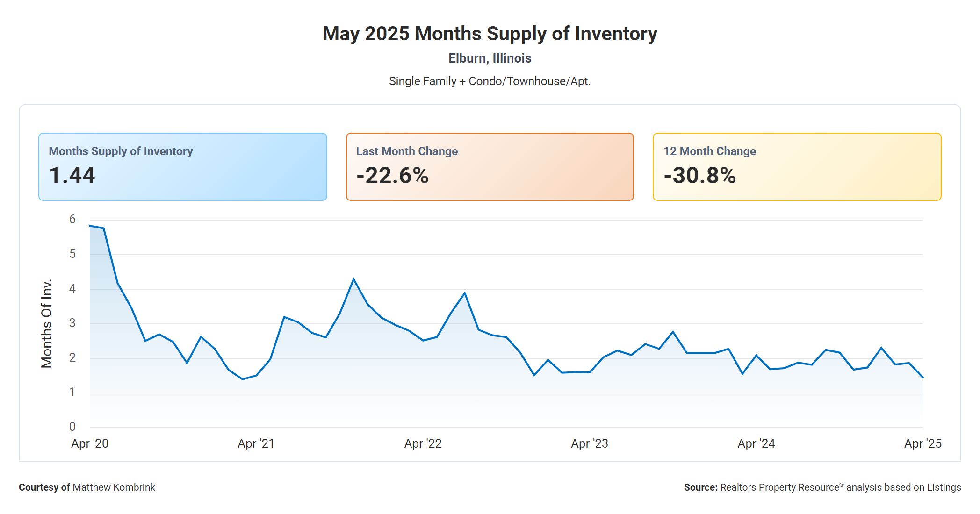Click the Apr '25 axis label
The width and height of the screenshot is (980, 514).
pyautogui.click(x=922, y=443)
